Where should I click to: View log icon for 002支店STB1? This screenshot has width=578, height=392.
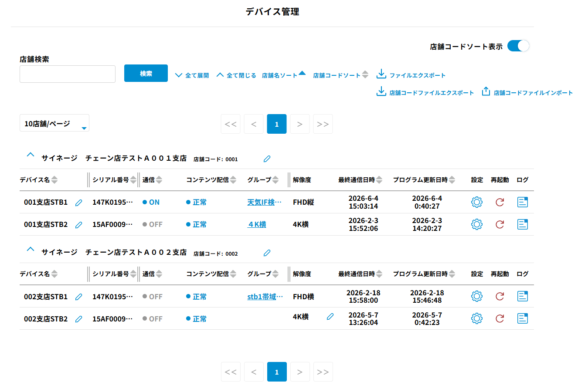[x=523, y=296]
